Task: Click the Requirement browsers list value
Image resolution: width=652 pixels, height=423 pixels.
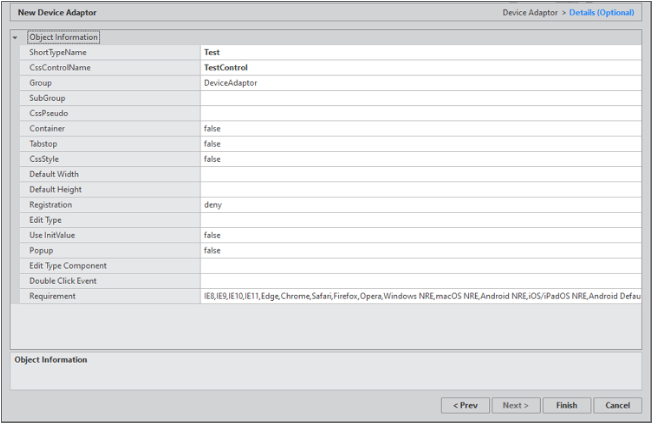Action: [420, 296]
